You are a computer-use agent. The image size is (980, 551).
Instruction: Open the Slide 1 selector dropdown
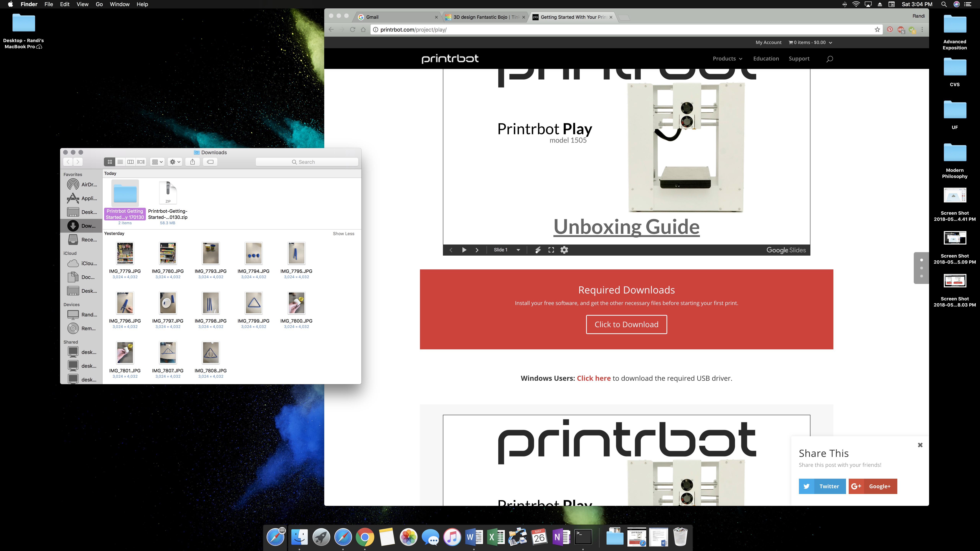[x=507, y=250]
